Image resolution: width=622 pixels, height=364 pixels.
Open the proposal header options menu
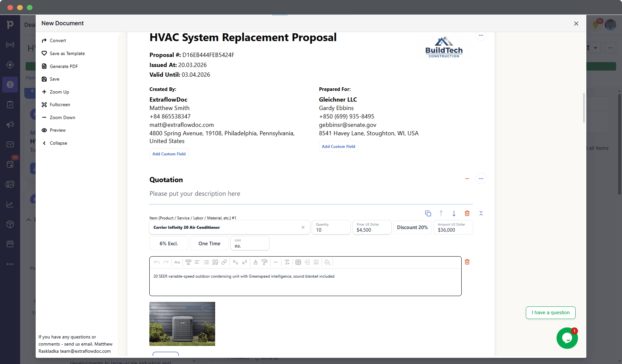click(481, 35)
